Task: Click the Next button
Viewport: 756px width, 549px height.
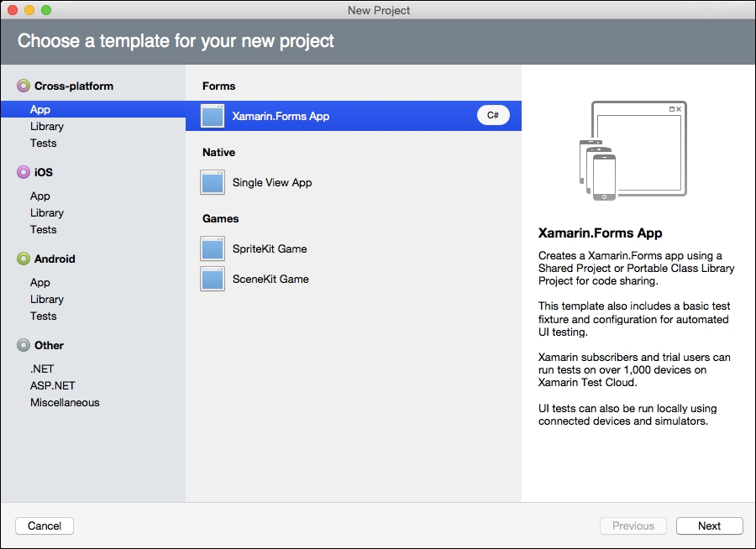Action: 709,525
